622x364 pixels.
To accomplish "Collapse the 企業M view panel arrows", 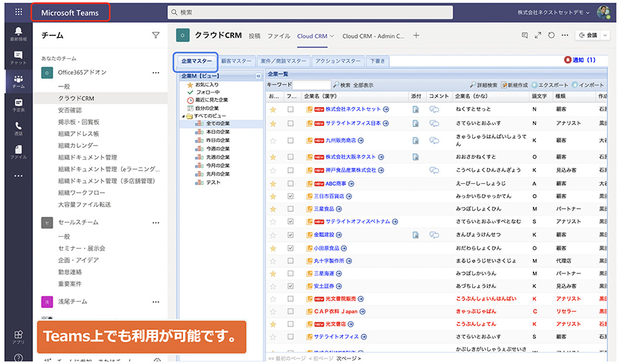I will click(258, 76).
